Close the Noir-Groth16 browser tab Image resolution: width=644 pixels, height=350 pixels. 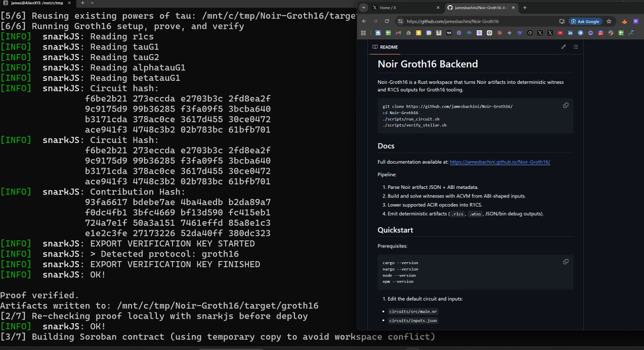click(x=514, y=8)
